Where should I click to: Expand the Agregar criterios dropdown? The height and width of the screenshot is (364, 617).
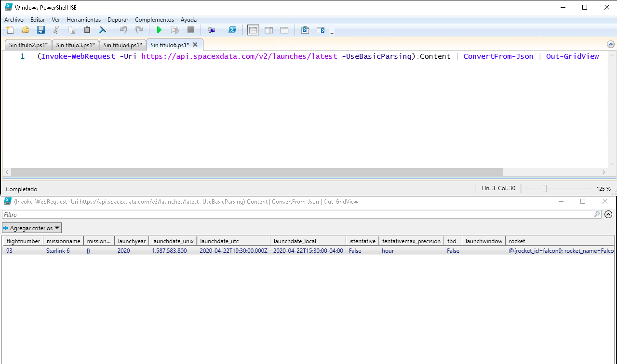pos(32,228)
